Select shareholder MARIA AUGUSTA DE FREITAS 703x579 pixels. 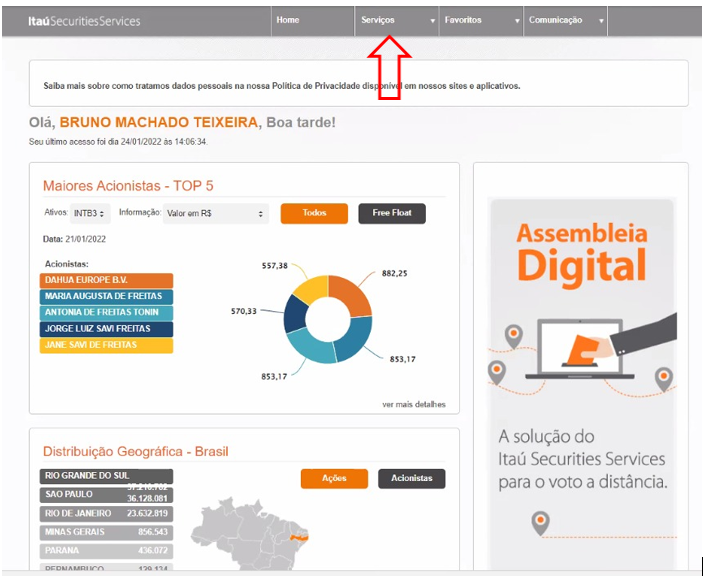[x=106, y=296]
